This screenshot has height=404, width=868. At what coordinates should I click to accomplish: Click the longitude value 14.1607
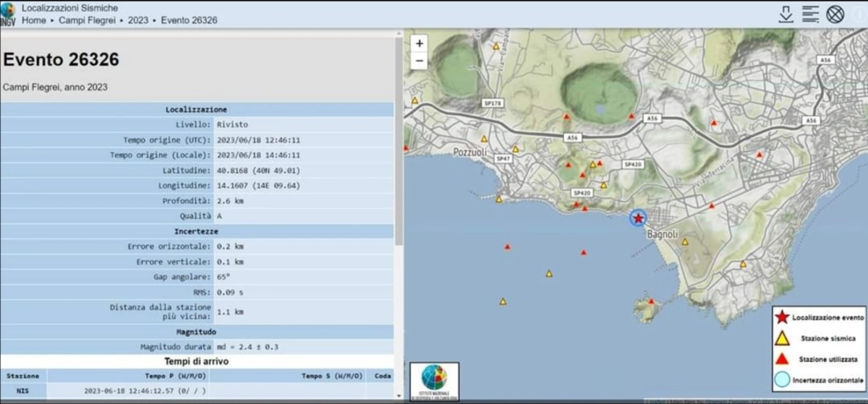click(258, 186)
